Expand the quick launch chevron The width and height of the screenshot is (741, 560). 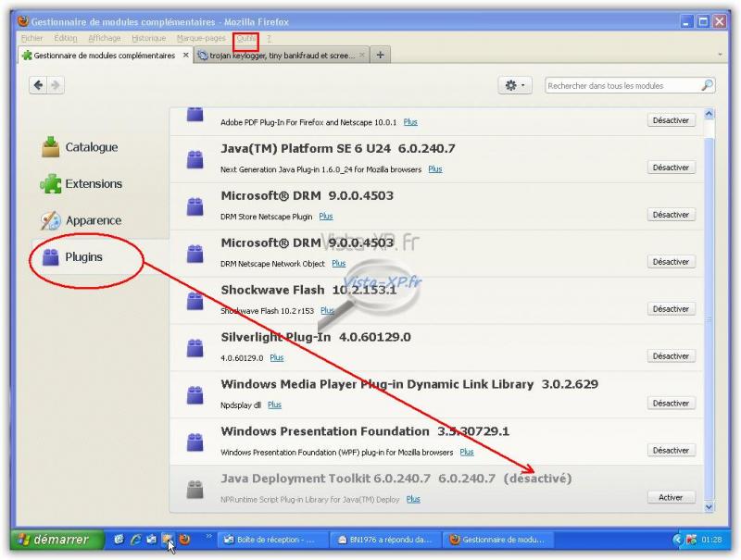click(208, 536)
